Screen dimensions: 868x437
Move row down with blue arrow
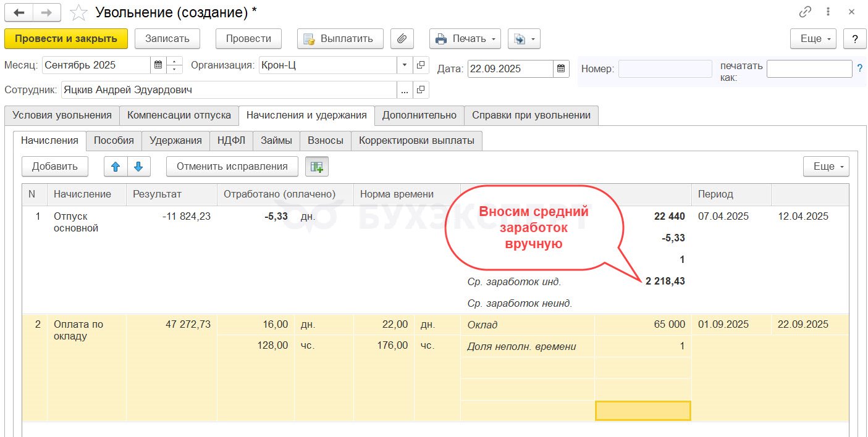[x=138, y=166]
